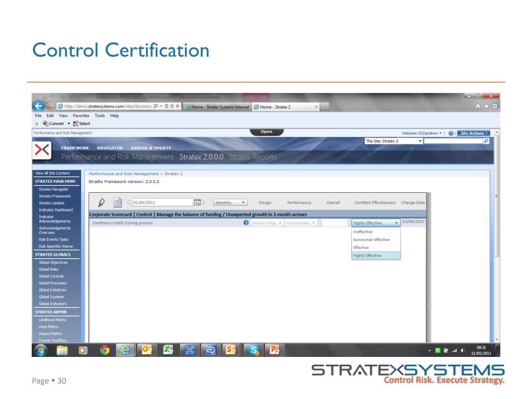Open Risk Events Tasks sidebar link
The image size is (532, 399).
[54, 240]
